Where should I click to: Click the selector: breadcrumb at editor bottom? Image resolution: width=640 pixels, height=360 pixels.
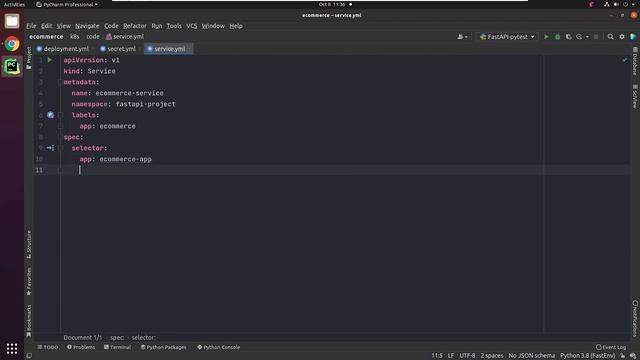pos(144,338)
